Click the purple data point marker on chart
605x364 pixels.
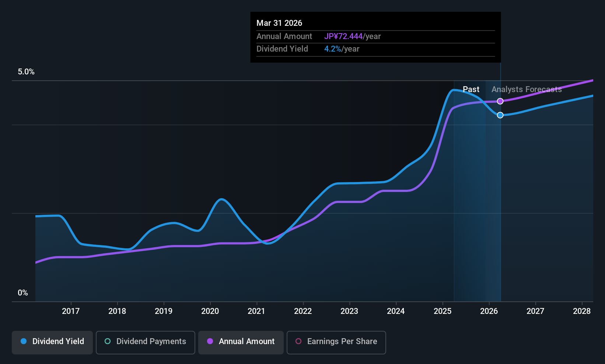coord(500,101)
